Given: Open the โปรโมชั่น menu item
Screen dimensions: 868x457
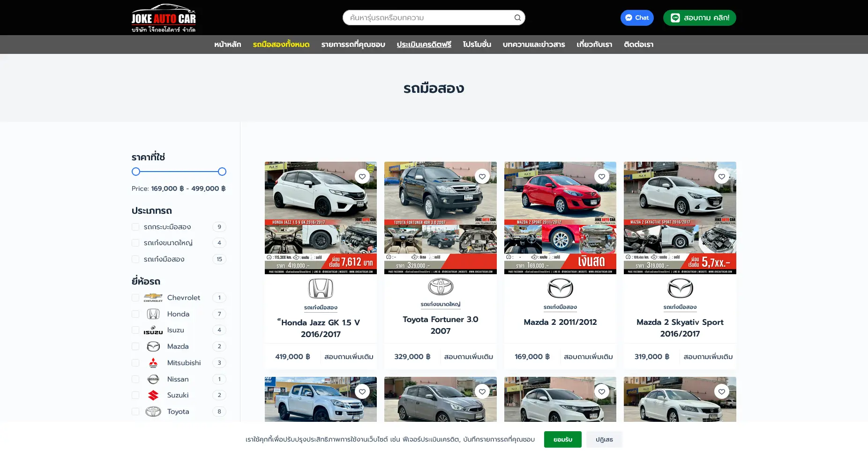Looking at the screenshot, I should tap(477, 45).
